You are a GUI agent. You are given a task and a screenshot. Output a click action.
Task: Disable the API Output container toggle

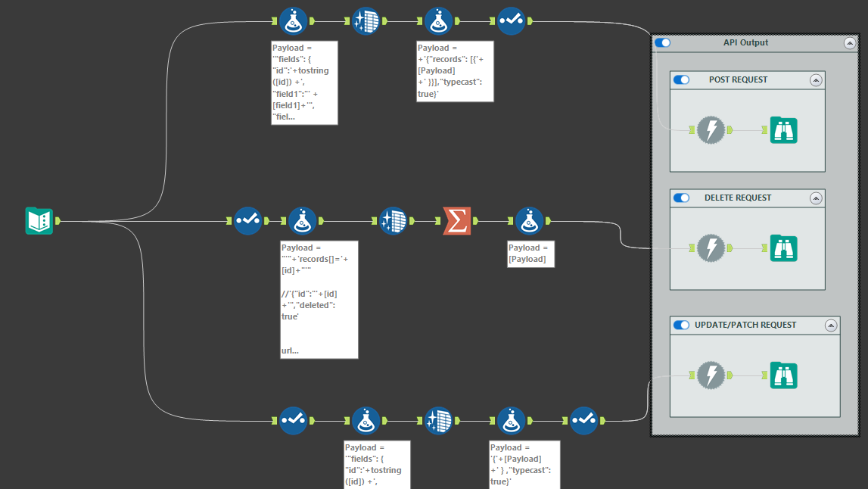tap(662, 43)
